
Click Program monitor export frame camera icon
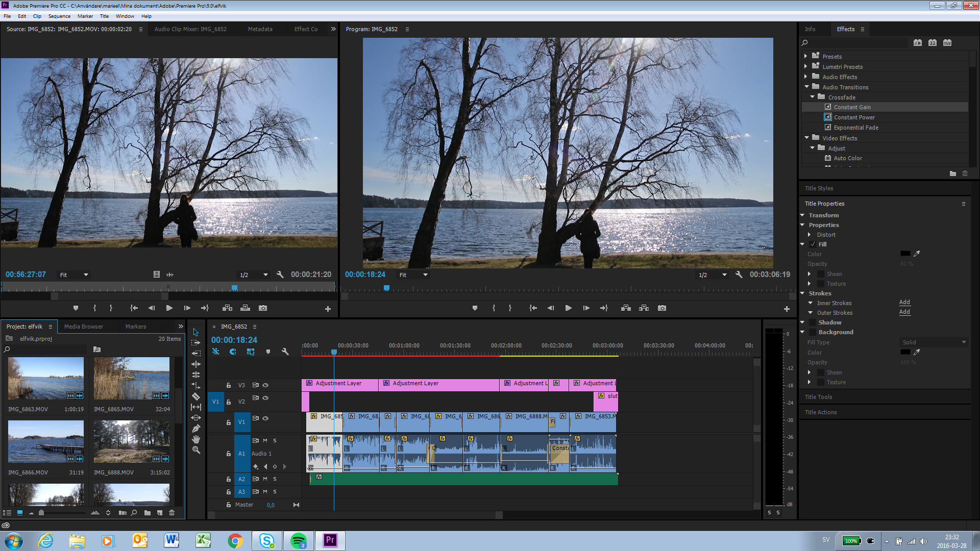(662, 308)
